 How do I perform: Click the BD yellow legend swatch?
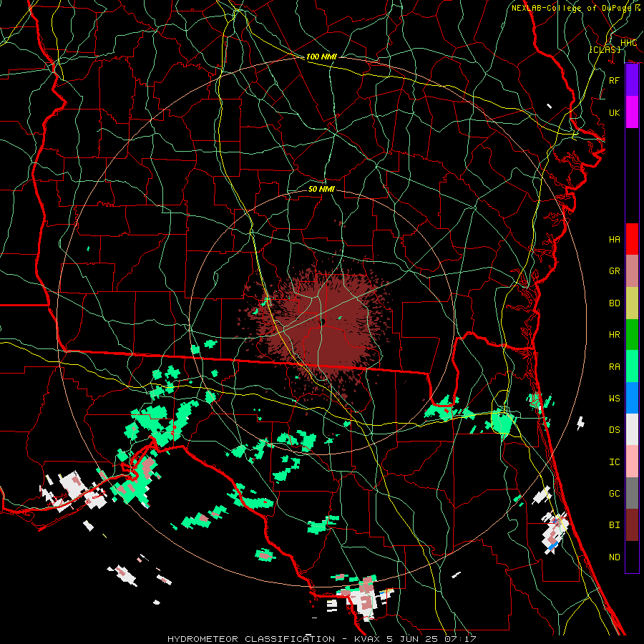click(632, 303)
